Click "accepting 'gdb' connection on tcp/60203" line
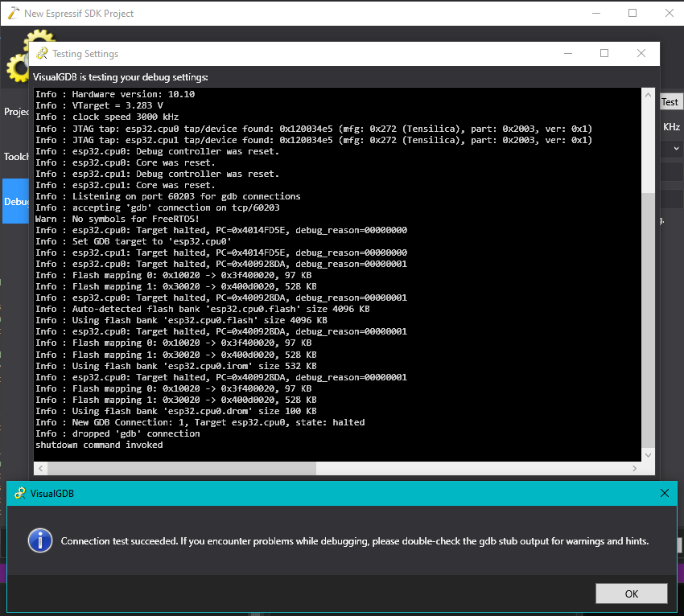This screenshot has height=616, width=684. pyautogui.click(x=158, y=207)
